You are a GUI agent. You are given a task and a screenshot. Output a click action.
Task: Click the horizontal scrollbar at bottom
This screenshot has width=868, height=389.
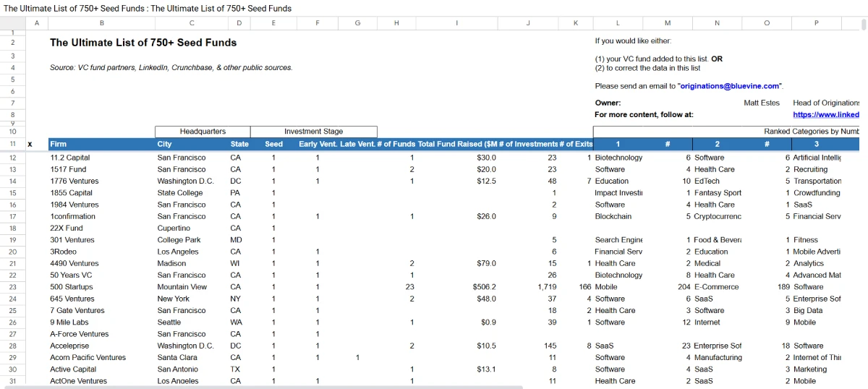tap(263, 387)
